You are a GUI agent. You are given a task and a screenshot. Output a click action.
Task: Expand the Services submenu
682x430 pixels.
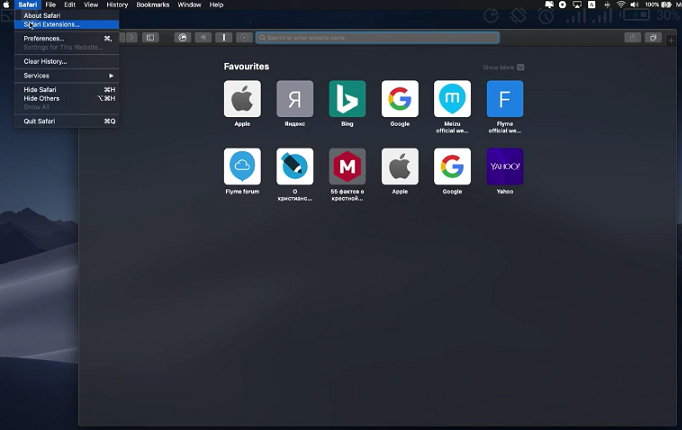click(x=67, y=76)
